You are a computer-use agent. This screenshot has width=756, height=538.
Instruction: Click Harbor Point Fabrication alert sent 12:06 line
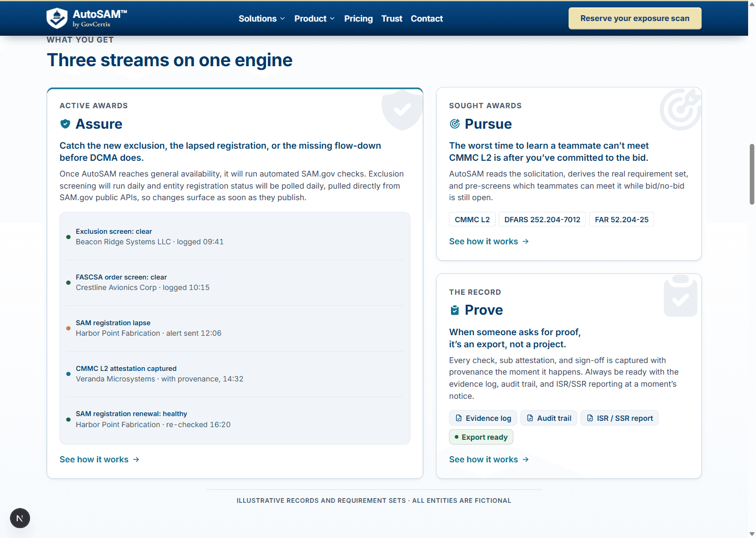[149, 334]
